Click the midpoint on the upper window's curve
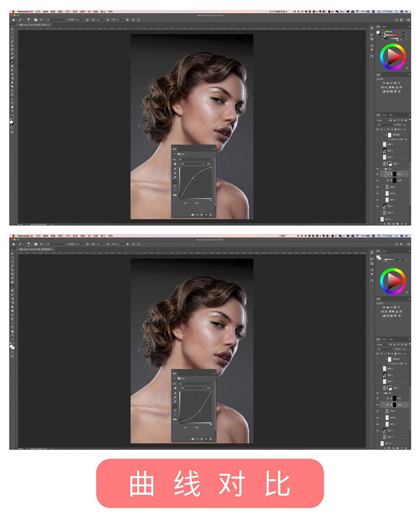Viewport: 420px width, 517px height. (193, 178)
